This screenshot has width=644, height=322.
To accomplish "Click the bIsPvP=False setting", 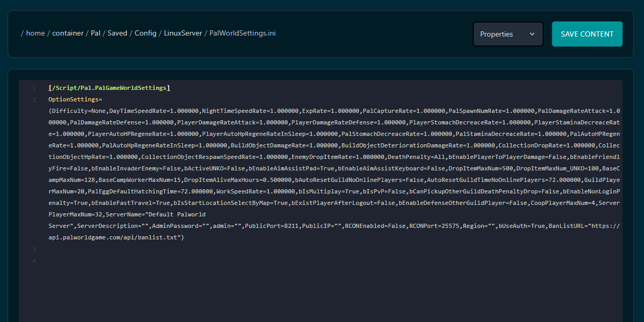I will [385, 191].
